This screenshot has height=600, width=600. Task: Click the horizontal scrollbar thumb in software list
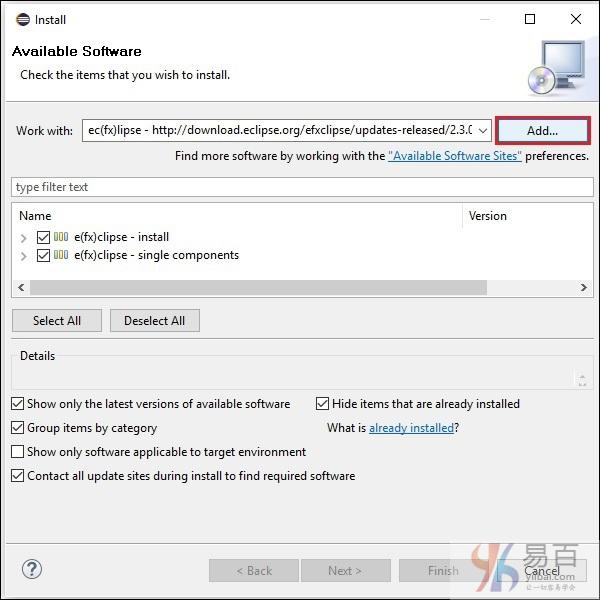258,287
